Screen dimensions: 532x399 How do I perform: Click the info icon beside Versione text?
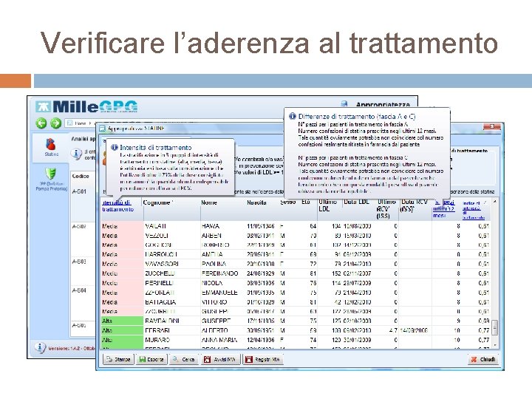click(40, 347)
